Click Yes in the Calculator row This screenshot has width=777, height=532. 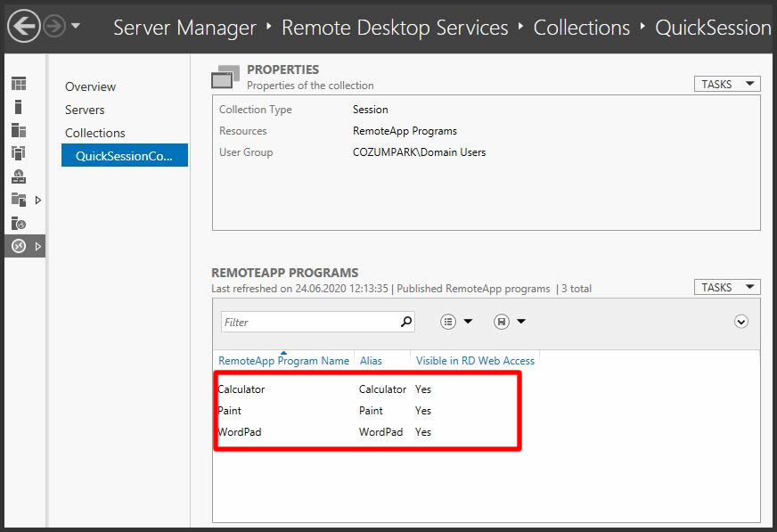pos(423,389)
